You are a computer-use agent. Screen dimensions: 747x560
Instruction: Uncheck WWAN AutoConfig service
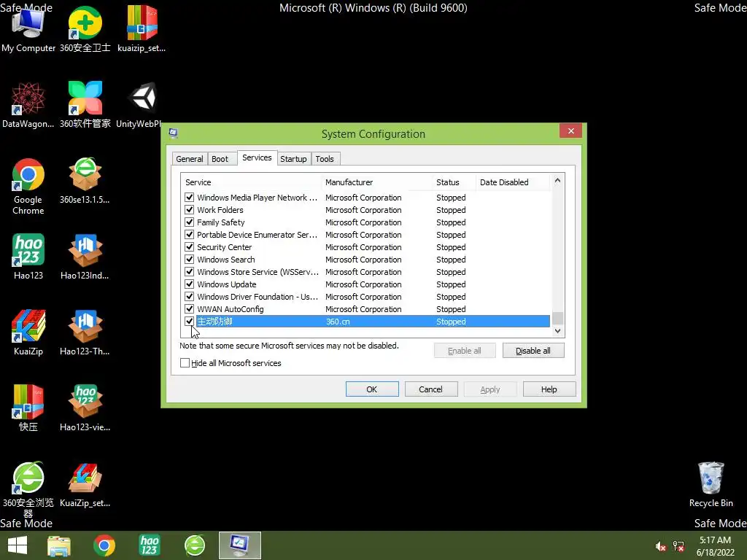189,308
